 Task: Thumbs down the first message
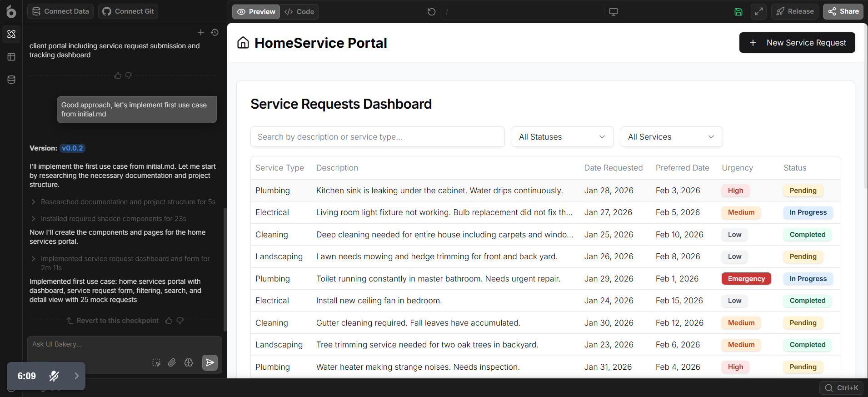[129, 75]
